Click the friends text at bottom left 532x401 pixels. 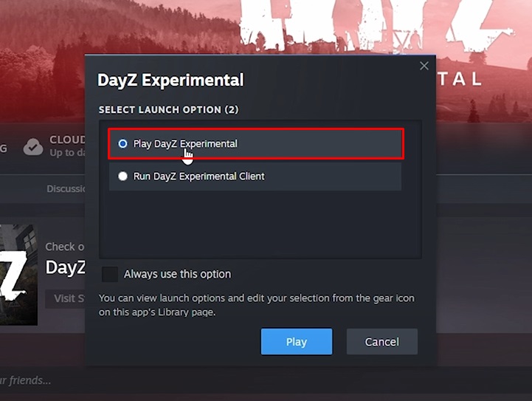(x=25, y=380)
